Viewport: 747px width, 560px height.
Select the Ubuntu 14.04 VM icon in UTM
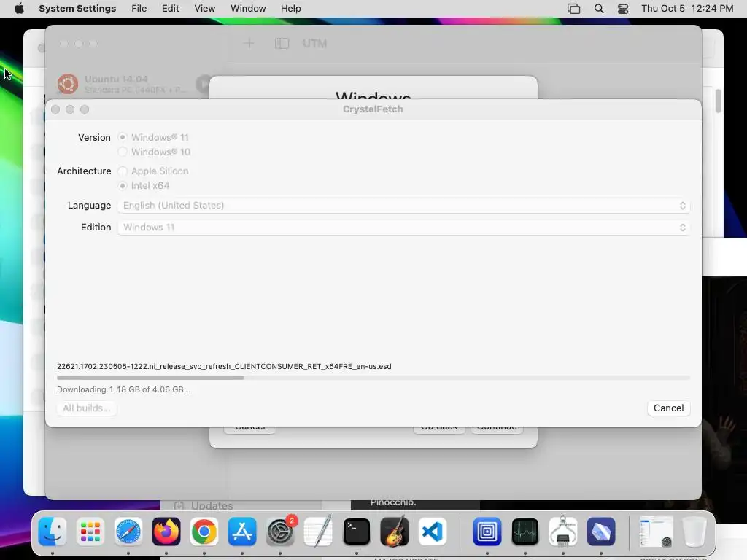(x=68, y=84)
